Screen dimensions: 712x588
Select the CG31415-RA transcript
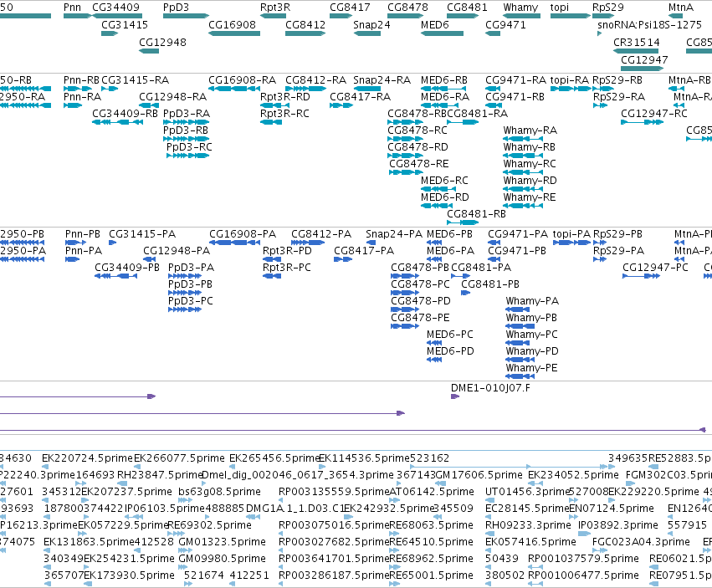[x=110, y=89]
